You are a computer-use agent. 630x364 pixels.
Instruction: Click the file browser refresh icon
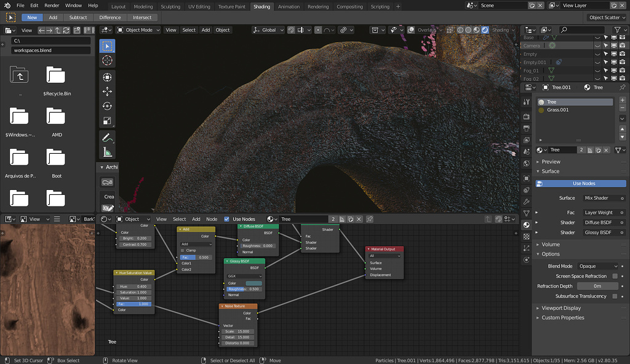click(66, 30)
